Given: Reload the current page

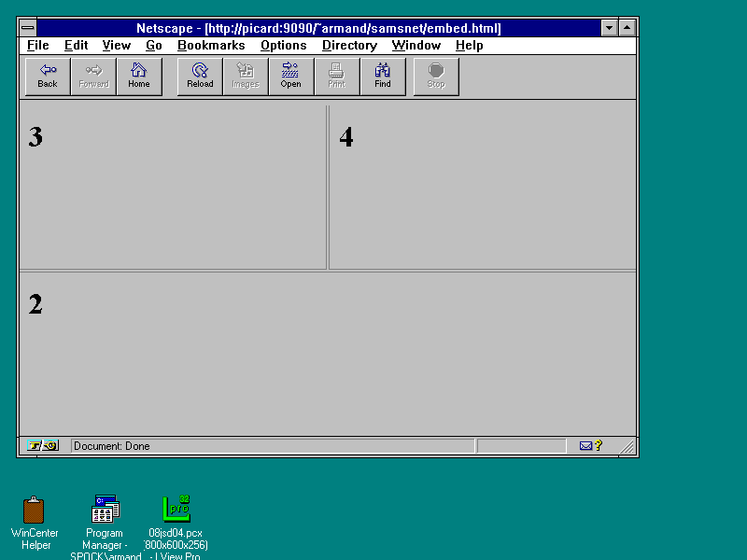Looking at the screenshot, I should pos(200,76).
